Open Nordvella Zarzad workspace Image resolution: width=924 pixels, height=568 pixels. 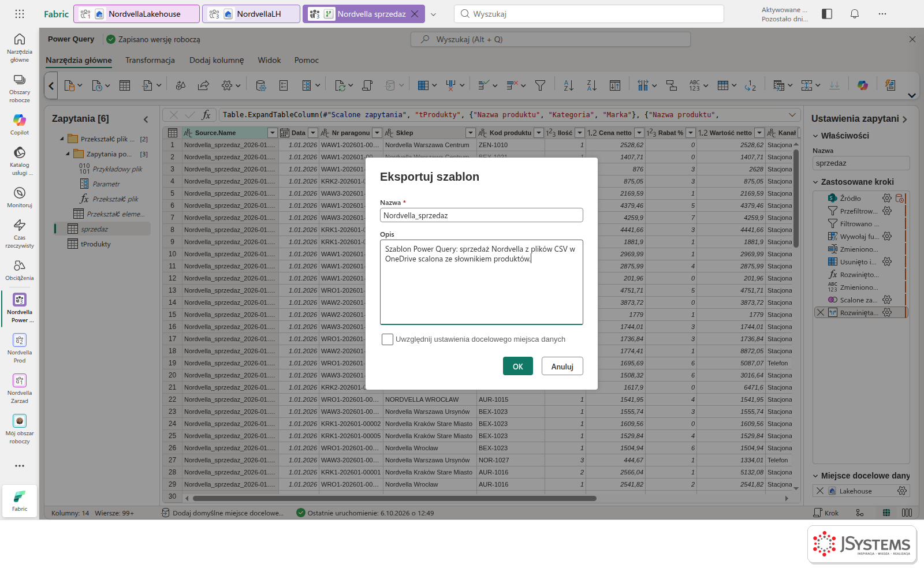[x=19, y=388]
